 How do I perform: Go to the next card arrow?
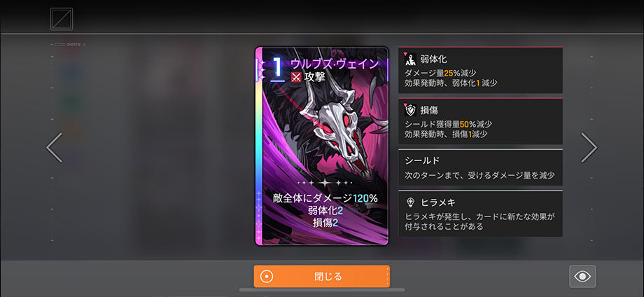[589, 148]
